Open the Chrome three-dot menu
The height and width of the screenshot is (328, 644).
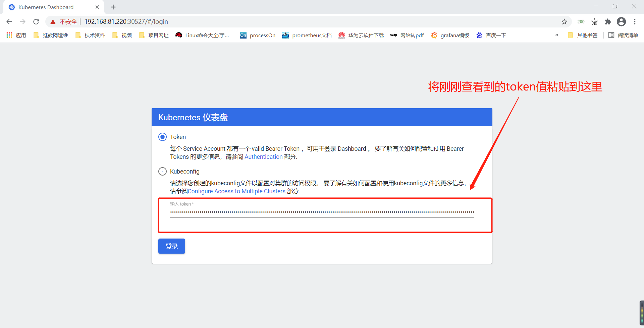click(x=635, y=21)
